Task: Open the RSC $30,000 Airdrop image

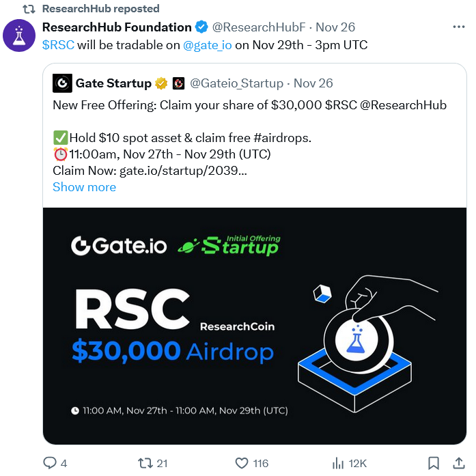Action: [255, 326]
